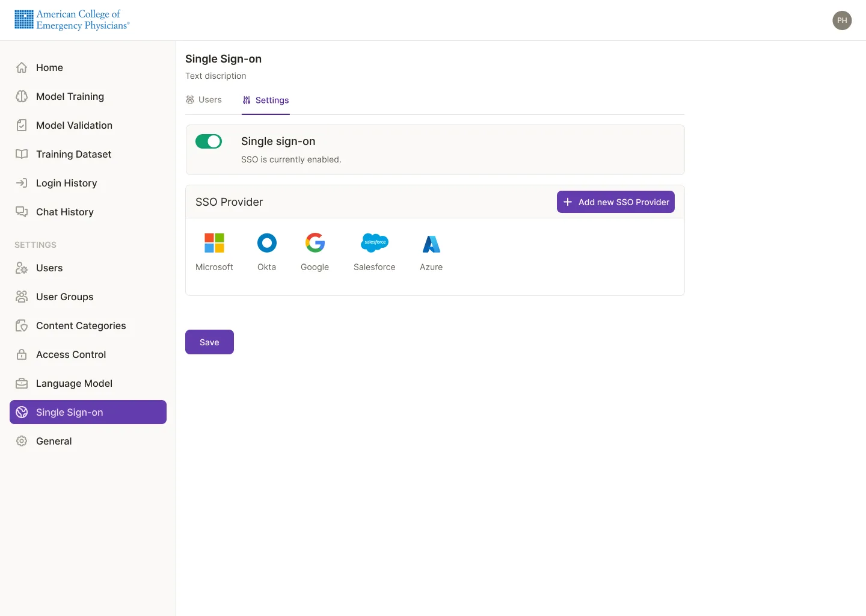This screenshot has height=616, width=866.
Task: Click the "Single Sign-on" page title
Action: click(x=224, y=59)
